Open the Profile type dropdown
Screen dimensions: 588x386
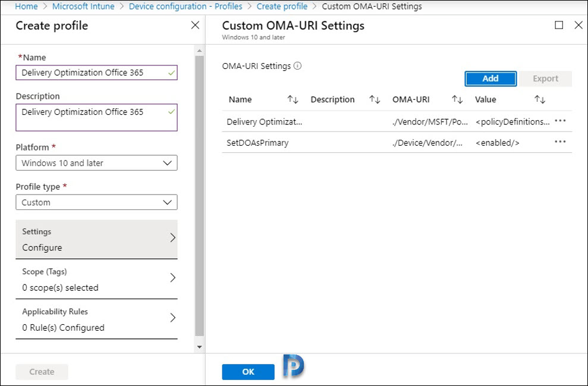pyautogui.click(x=96, y=203)
